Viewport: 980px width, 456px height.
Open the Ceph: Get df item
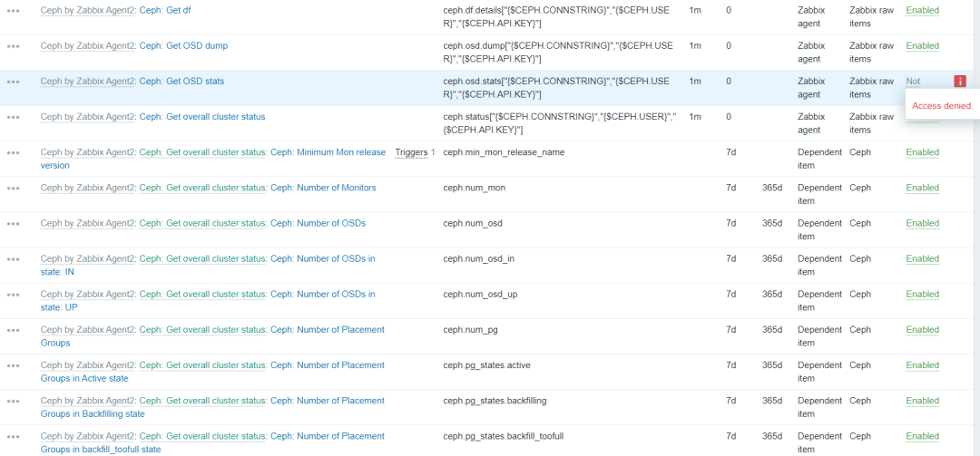[x=165, y=11]
